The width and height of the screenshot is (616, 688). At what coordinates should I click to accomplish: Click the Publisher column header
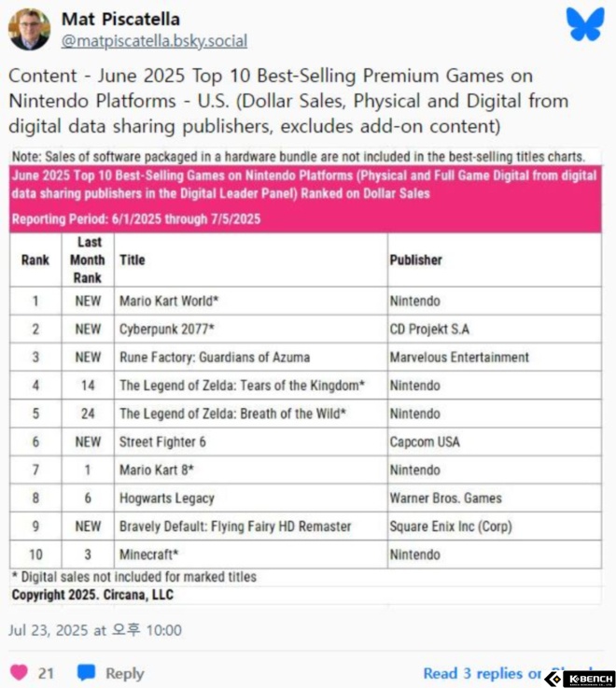(x=416, y=260)
